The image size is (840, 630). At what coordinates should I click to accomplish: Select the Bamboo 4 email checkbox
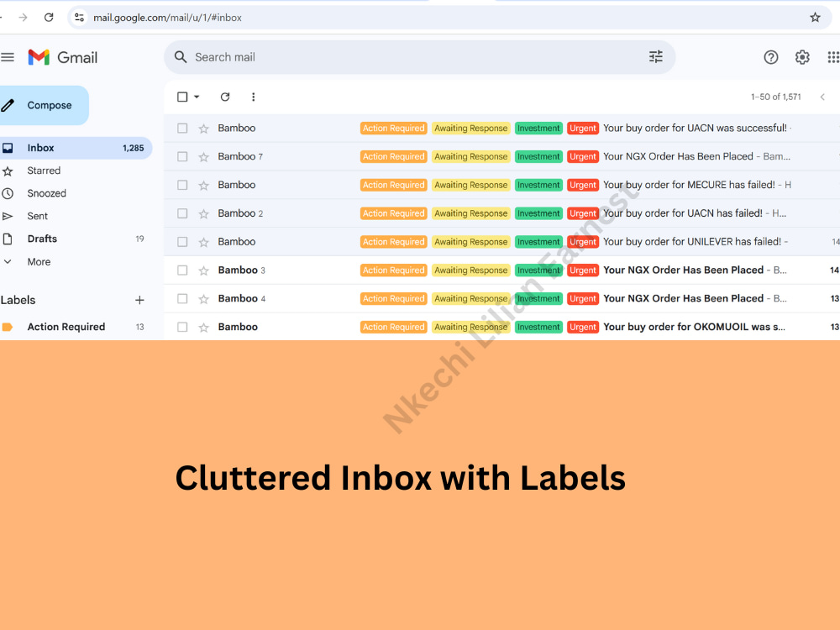coord(182,299)
